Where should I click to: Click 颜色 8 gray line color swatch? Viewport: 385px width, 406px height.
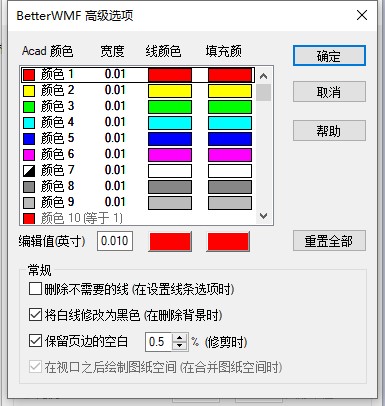(170, 187)
